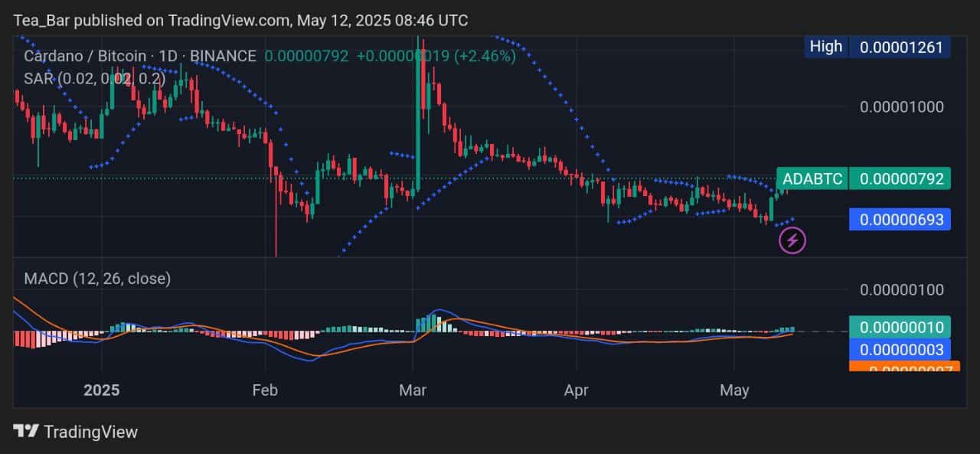Select the High value 0.00001261
Screen dimensions: 980x454
pyautogui.click(x=900, y=47)
